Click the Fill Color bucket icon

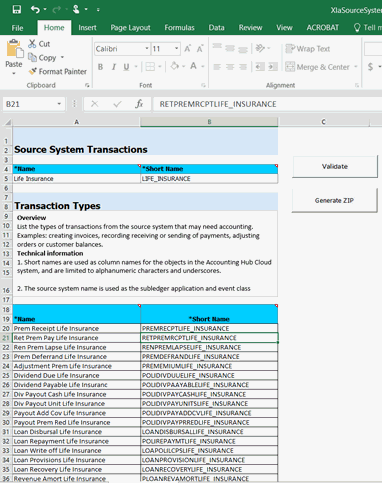tap(174, 66)
